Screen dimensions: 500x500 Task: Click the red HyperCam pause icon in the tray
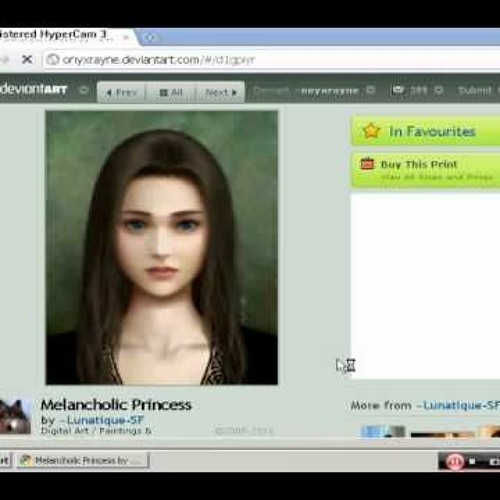(454, 462)
